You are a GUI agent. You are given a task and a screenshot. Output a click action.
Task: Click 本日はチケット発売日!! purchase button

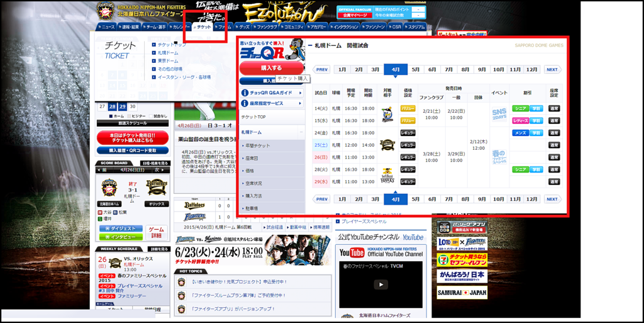click(x=133, y=138)
